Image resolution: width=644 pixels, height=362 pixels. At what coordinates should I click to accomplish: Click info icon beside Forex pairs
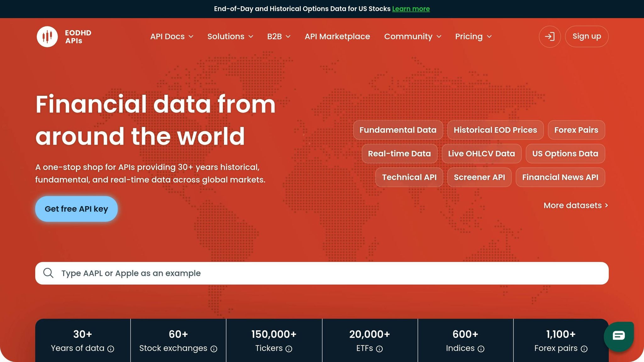point(584,349)
